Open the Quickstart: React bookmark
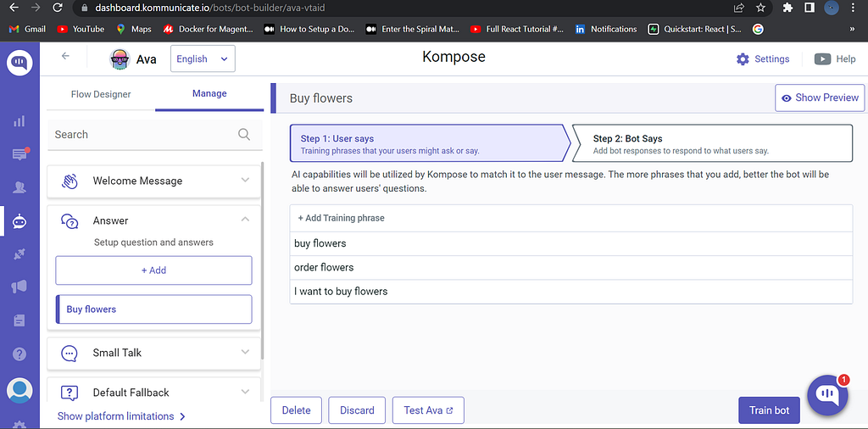The width and height of the screenshot is (868, 429). point(695,29)
